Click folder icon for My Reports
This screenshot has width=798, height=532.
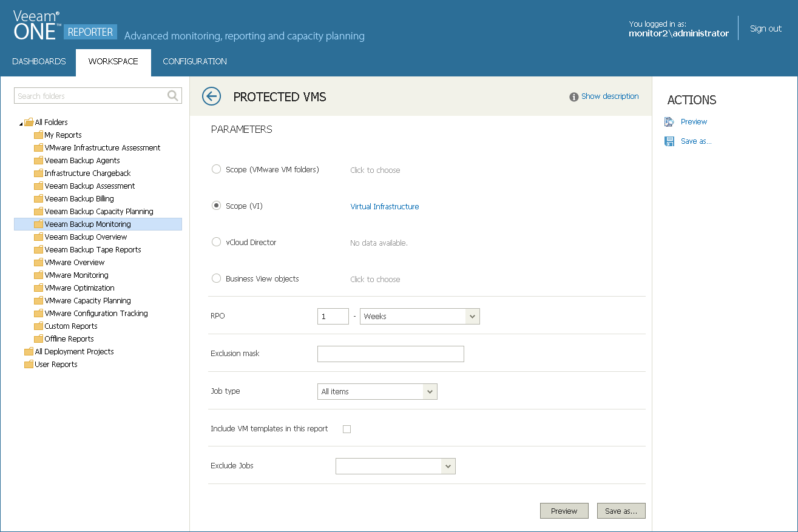tap(38, 135)
